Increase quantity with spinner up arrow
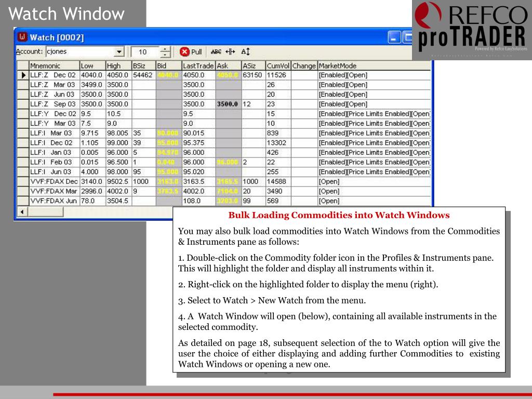The width and height of the screenshot is (532, 399). pyautogui.click(x=165, y=49)
